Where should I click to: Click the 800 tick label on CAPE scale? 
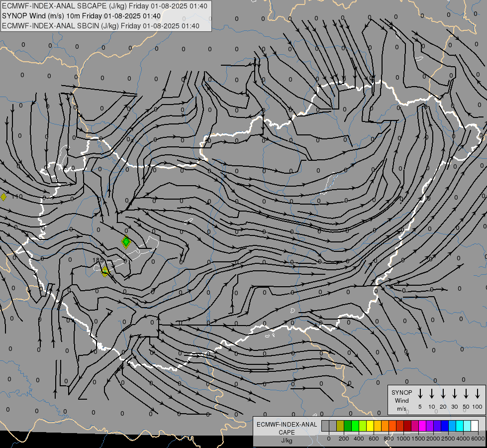click(x=389, y=439)
